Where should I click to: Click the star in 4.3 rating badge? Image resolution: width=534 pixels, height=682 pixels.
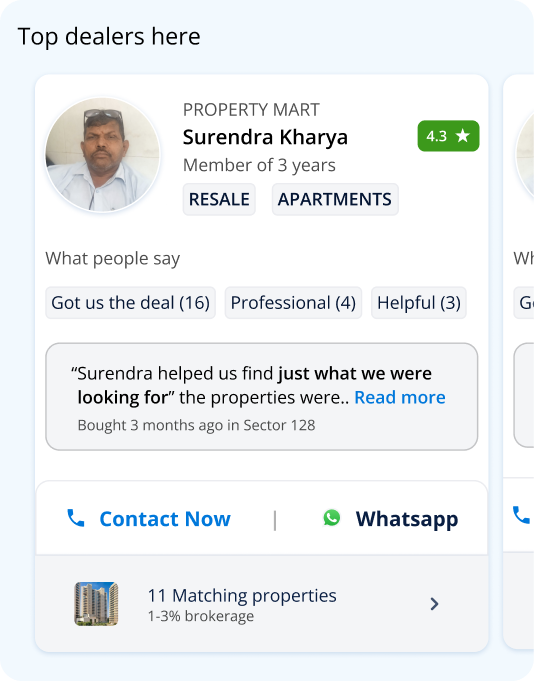463,136
